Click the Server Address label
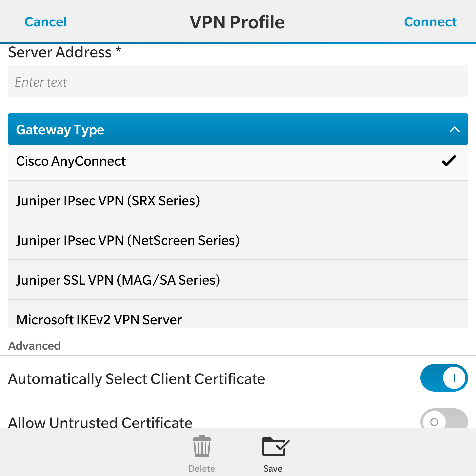This screenshot has height=476, width=476. click(x=64, y=52)
